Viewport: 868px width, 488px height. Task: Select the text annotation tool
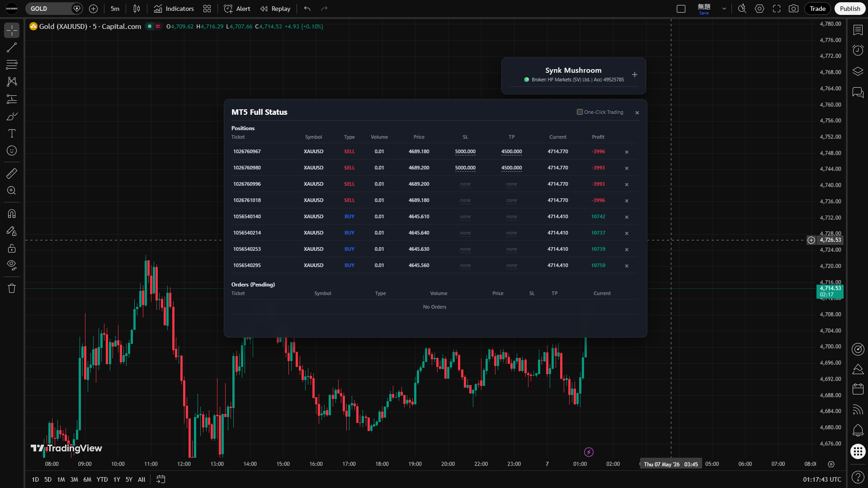pos(12,133)
